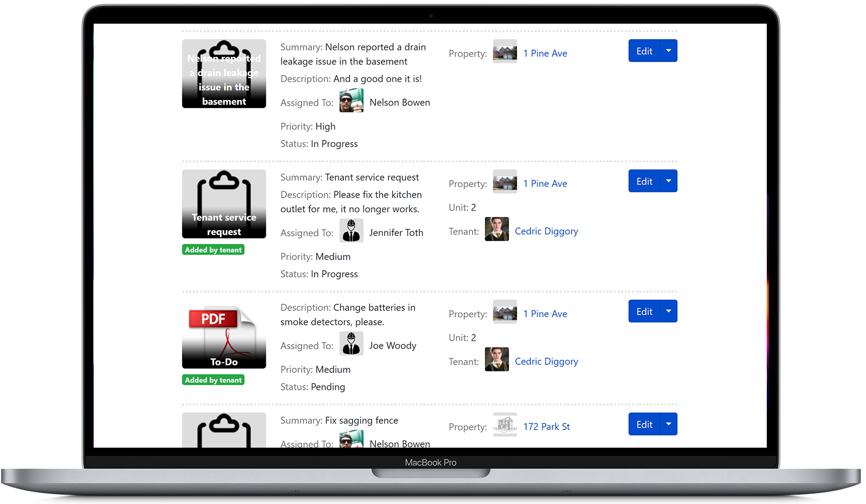This screenshot has width=866, height=504.
Task: Click the Edit button on the drain leakage task
Action: [x=644, y=50]
